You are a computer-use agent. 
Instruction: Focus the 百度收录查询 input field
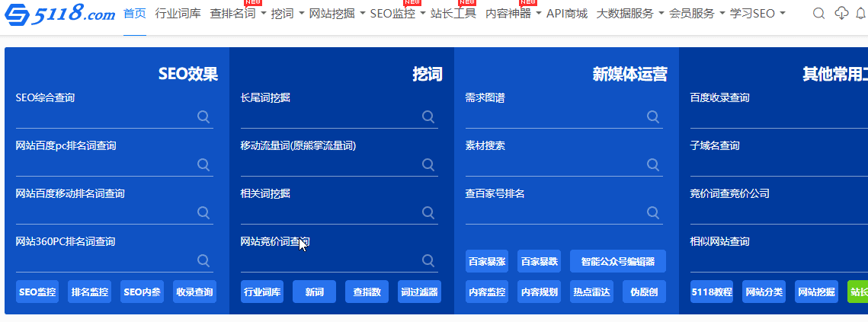click(x=779, y=116)
